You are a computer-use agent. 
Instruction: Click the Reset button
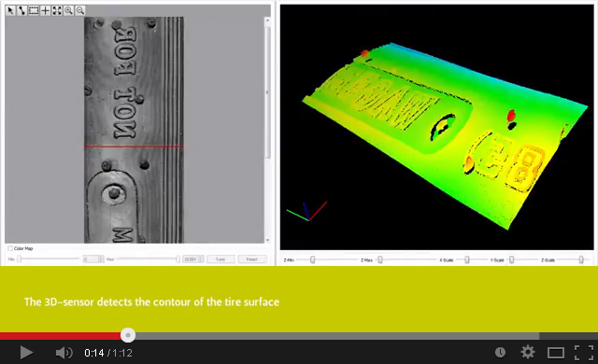(x=252, y=259)
